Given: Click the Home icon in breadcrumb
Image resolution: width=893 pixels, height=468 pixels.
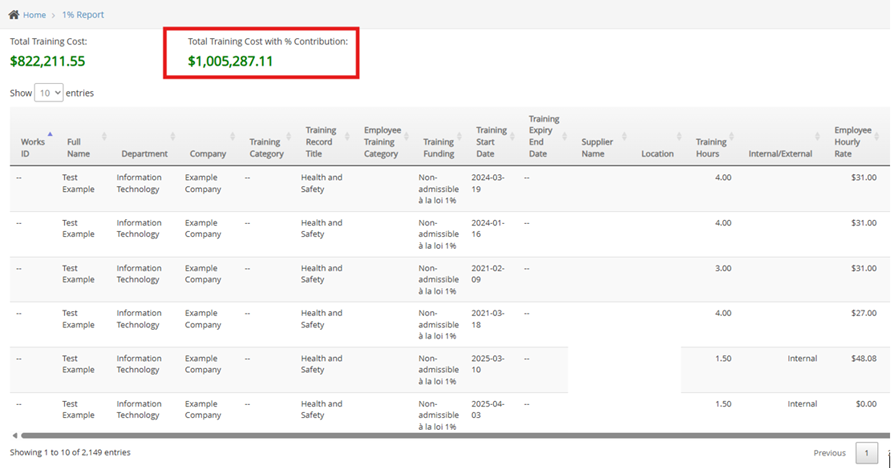Looking at the screenshot, I should [x=14, y=15].
